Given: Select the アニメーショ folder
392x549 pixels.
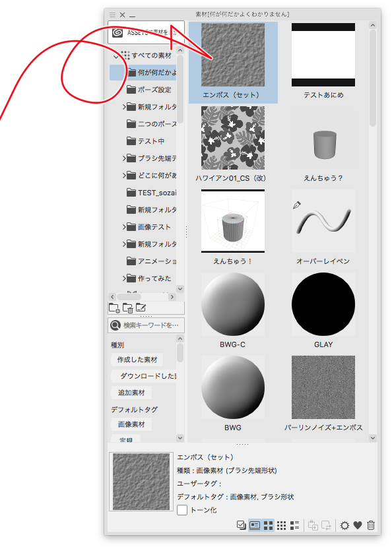Looking at the screenshot, I should (x=151, y=261).
